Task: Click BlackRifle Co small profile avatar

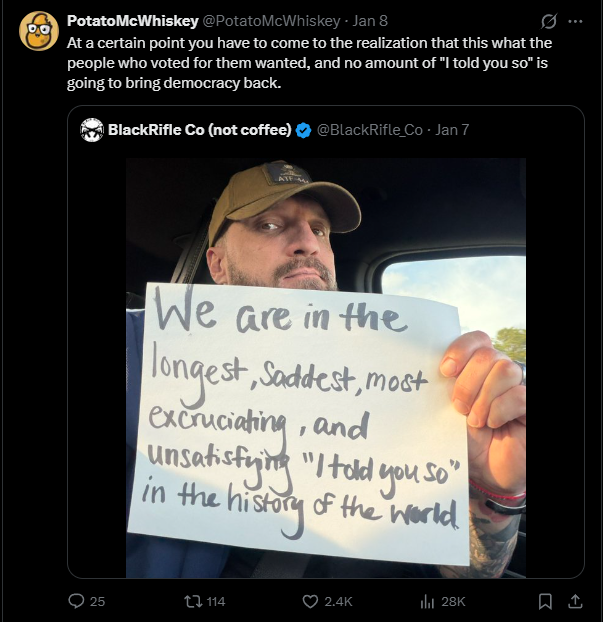Action: [x=92, y=130]
